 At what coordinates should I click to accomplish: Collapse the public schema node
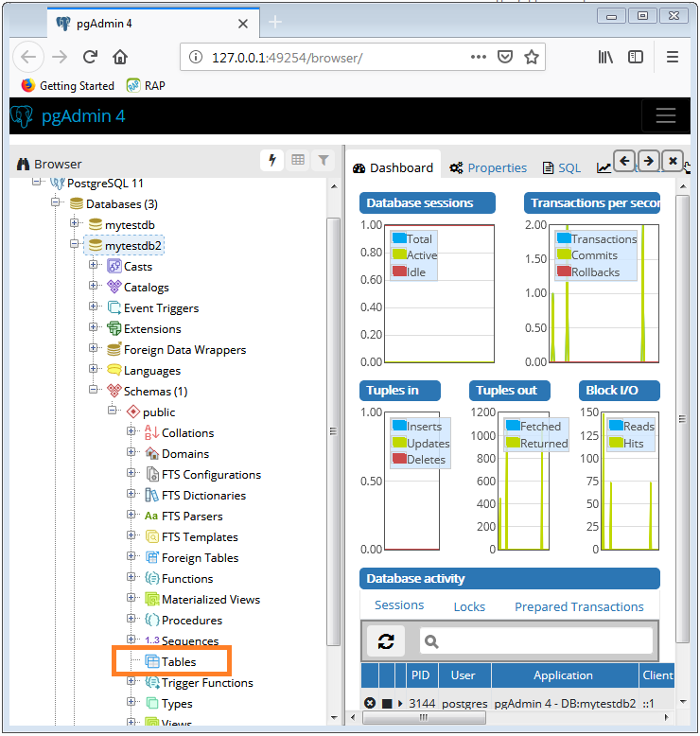click(112, 410)
